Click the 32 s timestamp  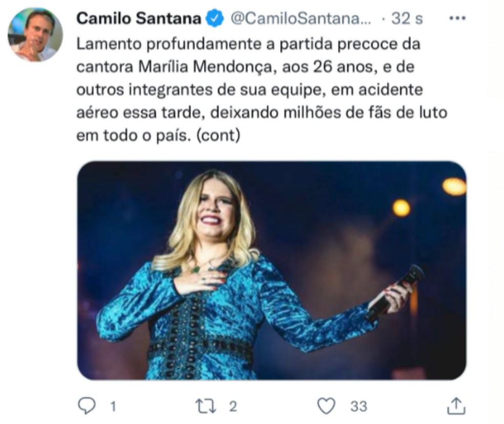click(x=402, y=19)
